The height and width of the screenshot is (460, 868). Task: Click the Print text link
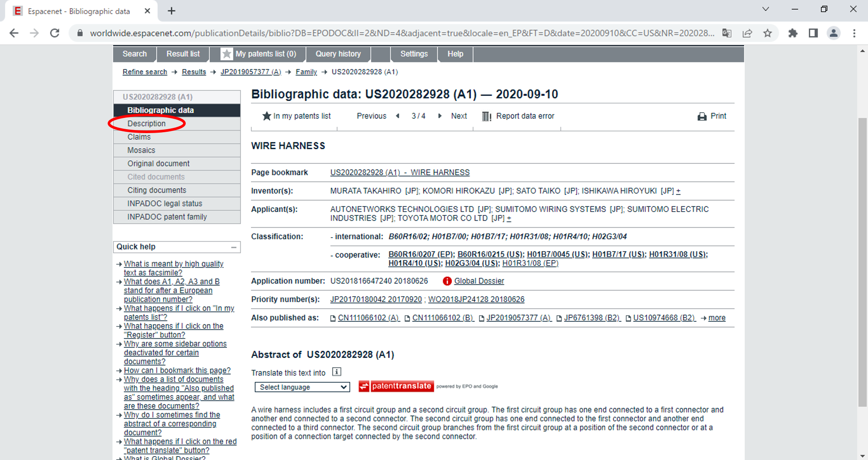718,116
